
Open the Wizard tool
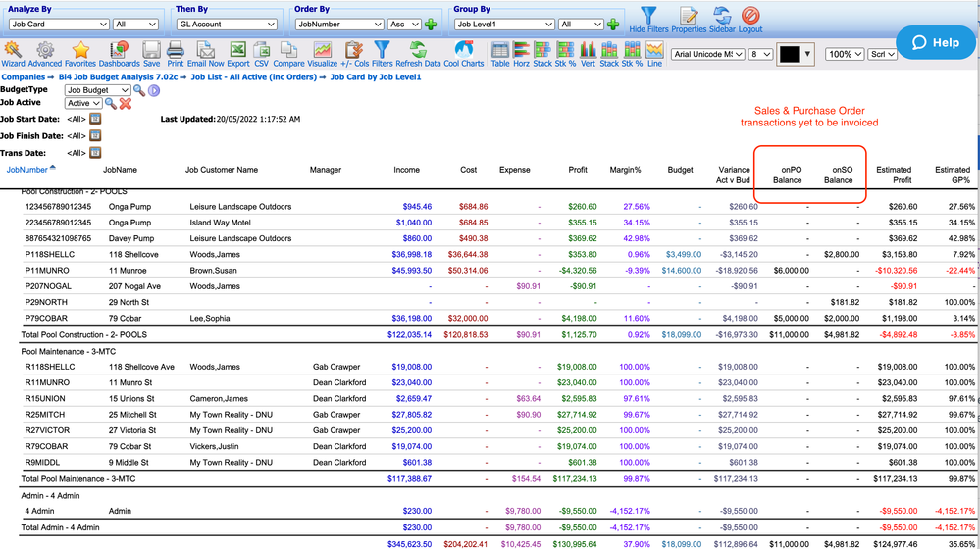14,53
